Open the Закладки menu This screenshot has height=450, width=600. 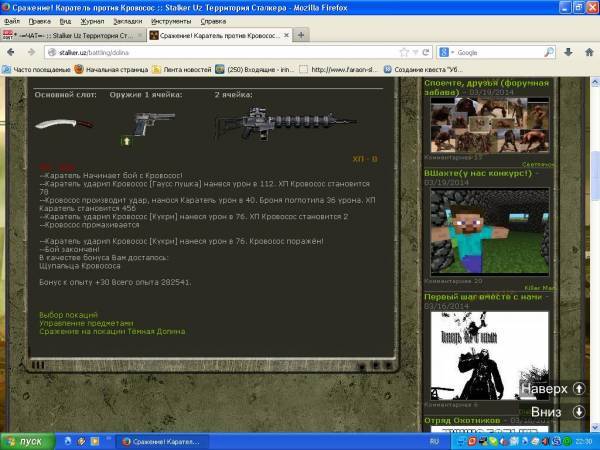coord(127,20)
